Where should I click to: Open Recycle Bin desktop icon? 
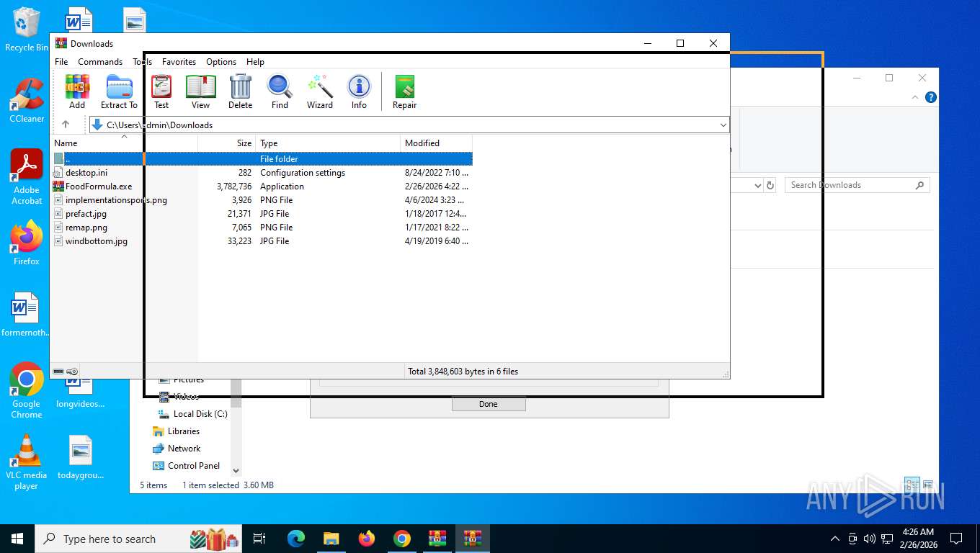[x=27, y=30]
